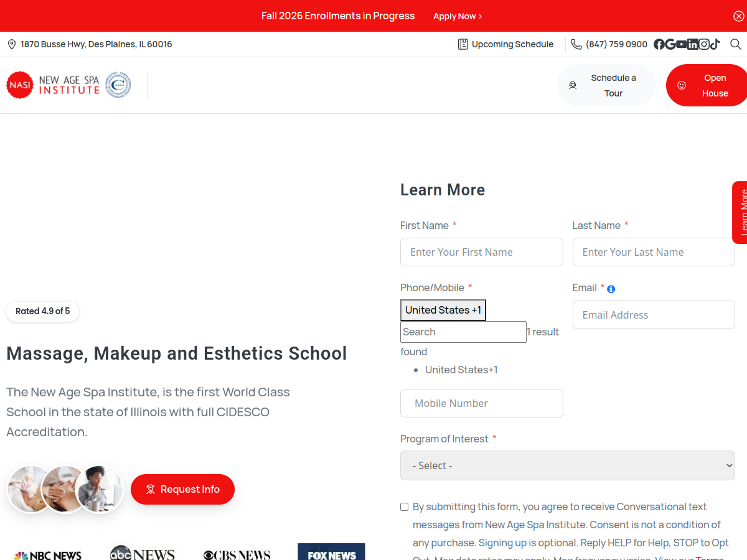Viewport: 747px width, 560px height.
Task: Click the New Age Spa Institute wordmark
Action: click(69, 85)
